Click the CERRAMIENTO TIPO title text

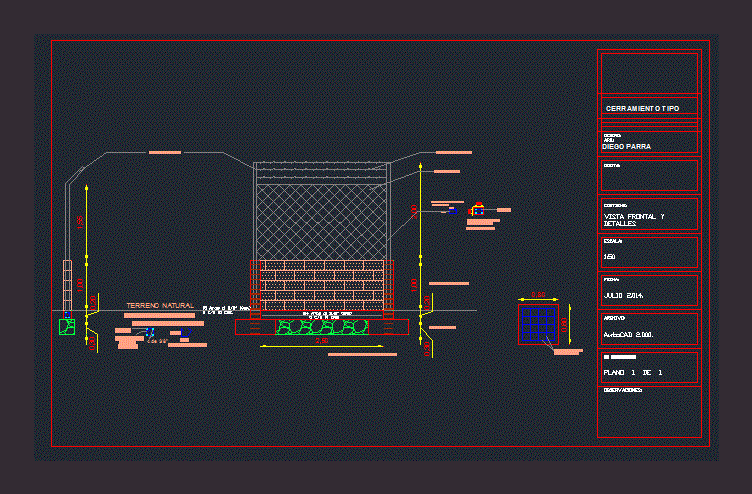click(642, 108)
